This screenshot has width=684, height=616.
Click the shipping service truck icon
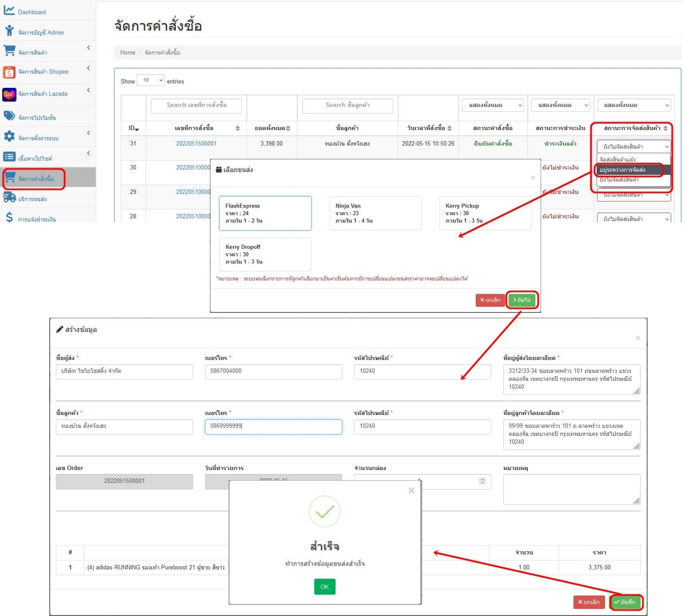point(9,198)
